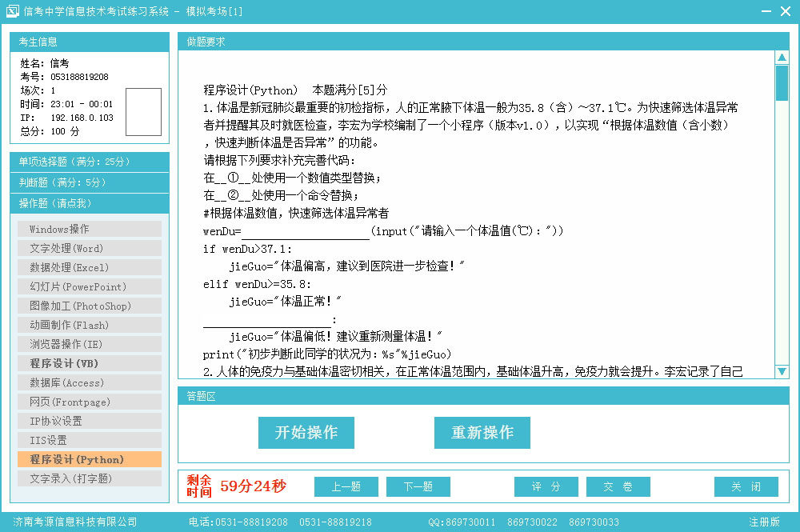Screen dimensions: 800x532
Task: Select 网页(Frontpage) task
Action: pos(90,402)
